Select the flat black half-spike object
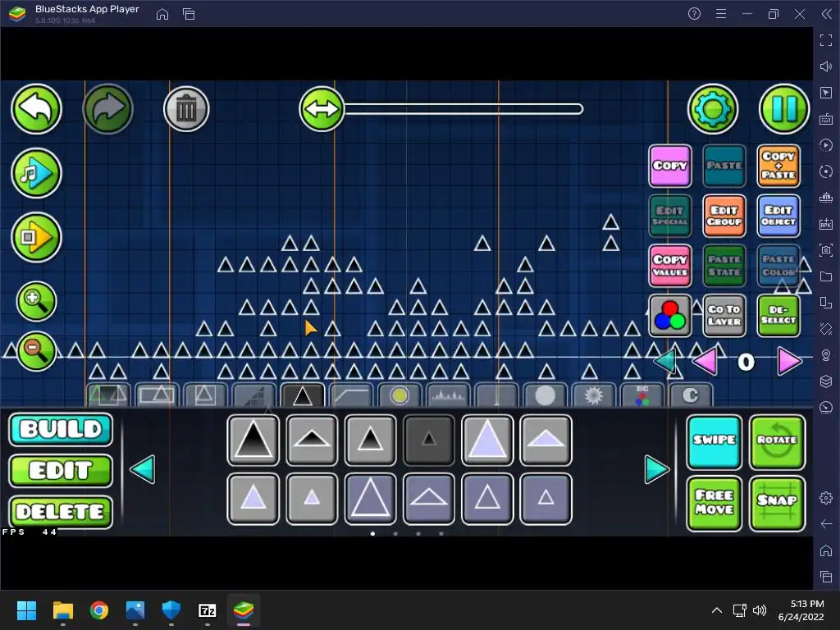The image size is (840, 630). click(312, 440)
